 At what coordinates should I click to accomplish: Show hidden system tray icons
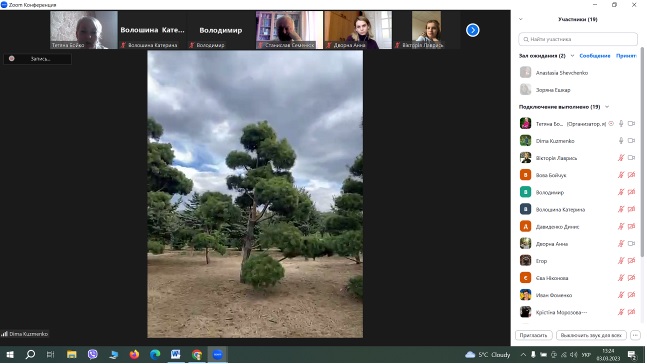click(x=523, y=355)
